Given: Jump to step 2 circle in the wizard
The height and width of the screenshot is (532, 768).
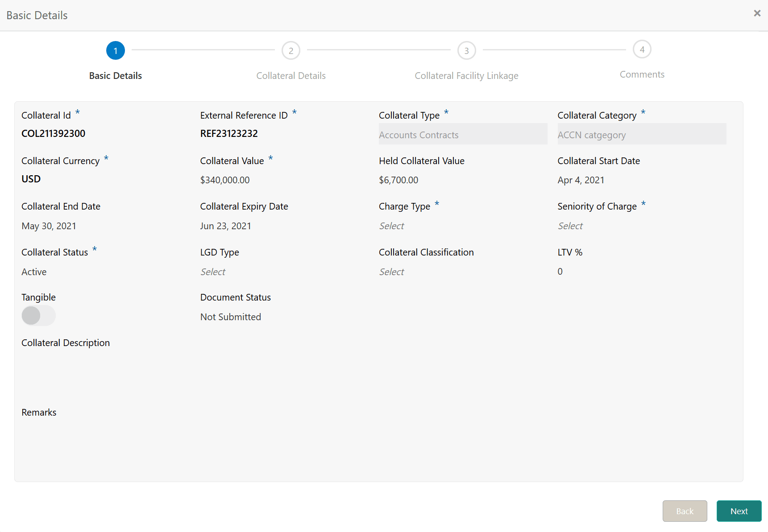Looking at the screenshot, I should pos(291,50).
